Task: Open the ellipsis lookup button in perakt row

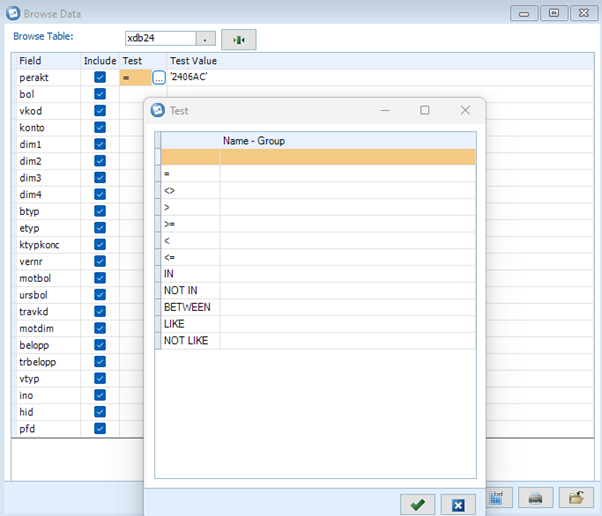Action: coord(159,78)
